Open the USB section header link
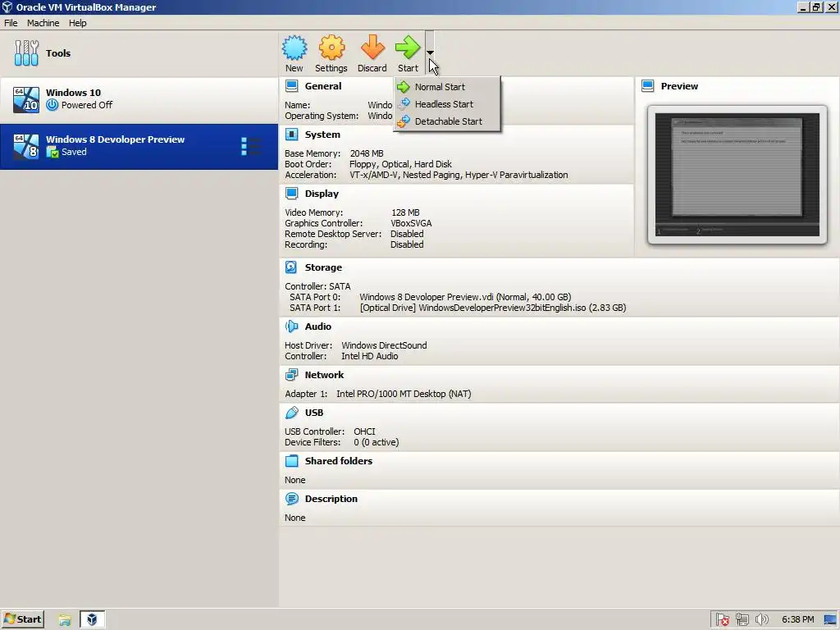The width and height of the screenshot is (840, 630). tap(314, 413)
